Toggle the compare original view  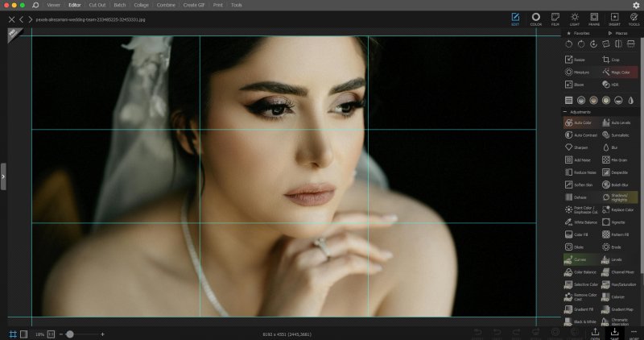pos(24,334)
